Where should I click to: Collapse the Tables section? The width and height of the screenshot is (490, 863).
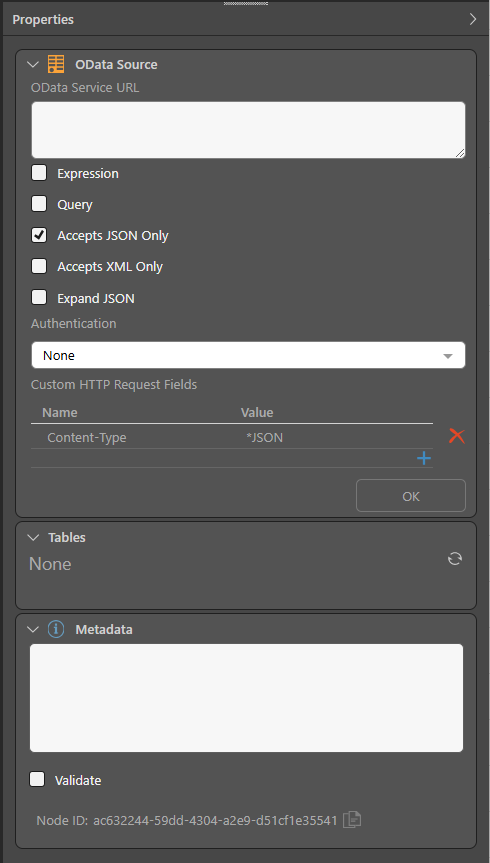click(33, 538)
